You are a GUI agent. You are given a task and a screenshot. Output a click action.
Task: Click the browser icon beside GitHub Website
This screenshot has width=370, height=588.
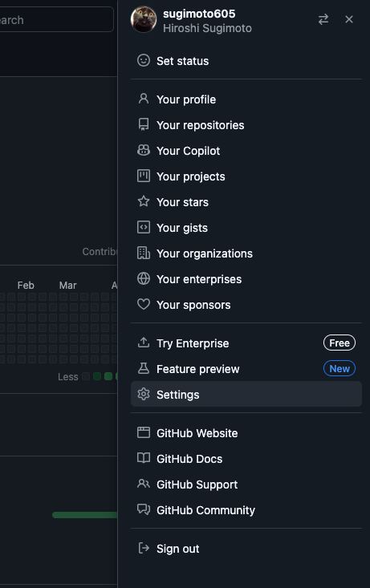pyautogui.click(x=144, y=432)
